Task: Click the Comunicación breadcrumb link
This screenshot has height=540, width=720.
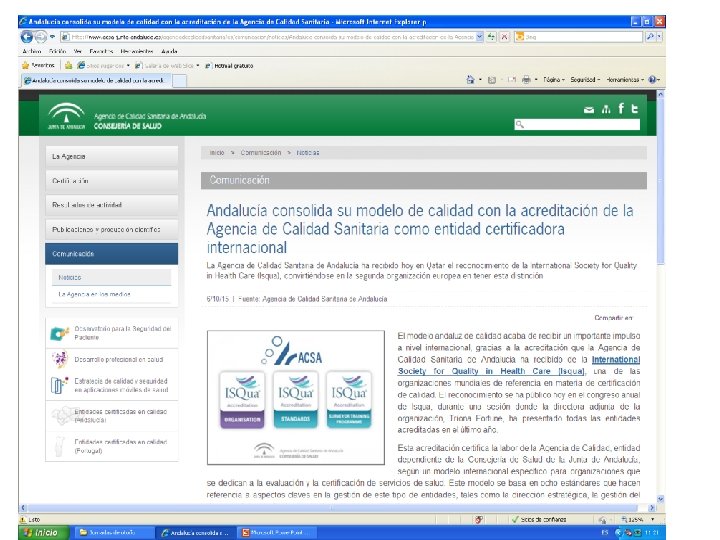Action: click(260, 152)
